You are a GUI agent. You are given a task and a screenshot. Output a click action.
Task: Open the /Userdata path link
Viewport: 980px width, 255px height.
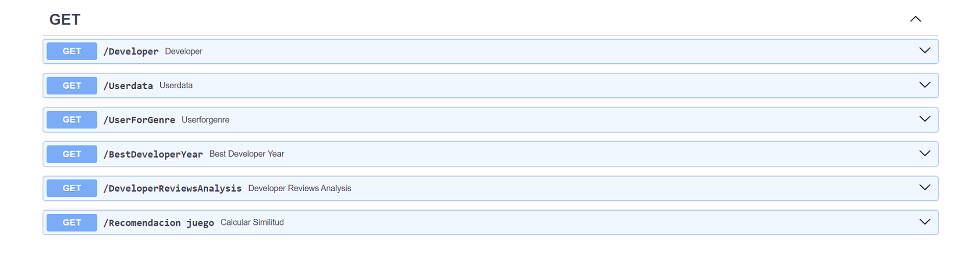[x=128, y=86]
